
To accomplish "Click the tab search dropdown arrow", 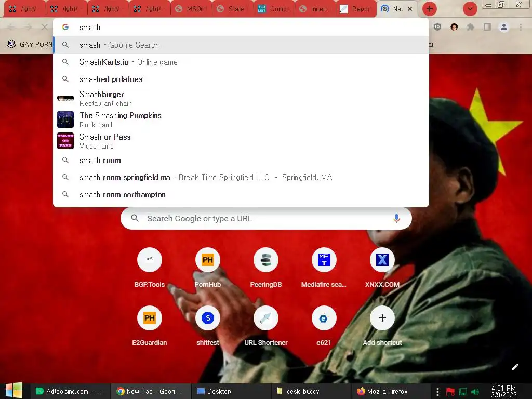I will tap(470, 9).
